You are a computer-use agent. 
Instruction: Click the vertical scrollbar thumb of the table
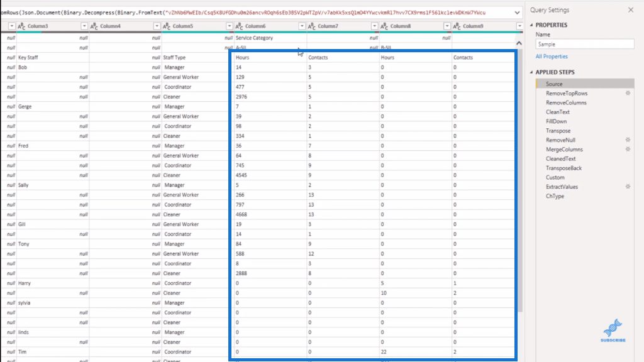(520, 180)
